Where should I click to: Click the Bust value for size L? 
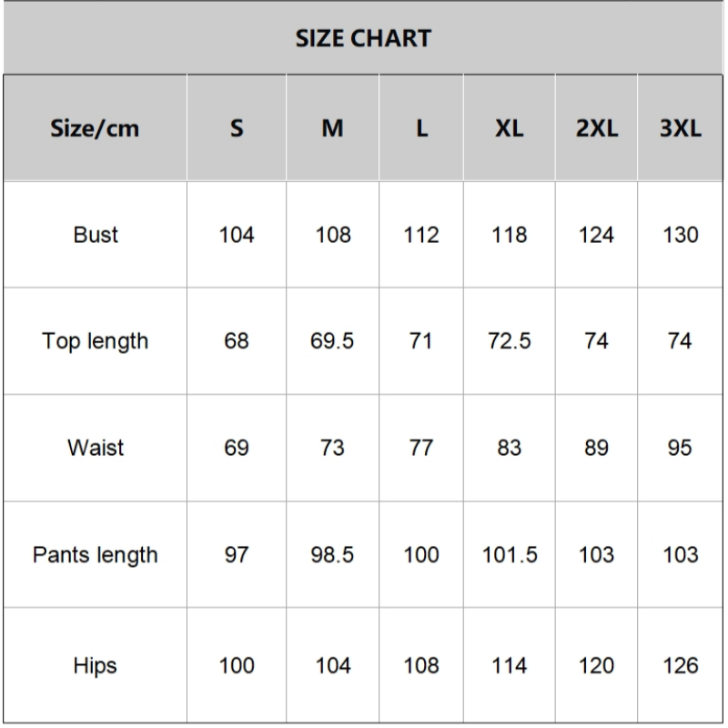[420, 235]
